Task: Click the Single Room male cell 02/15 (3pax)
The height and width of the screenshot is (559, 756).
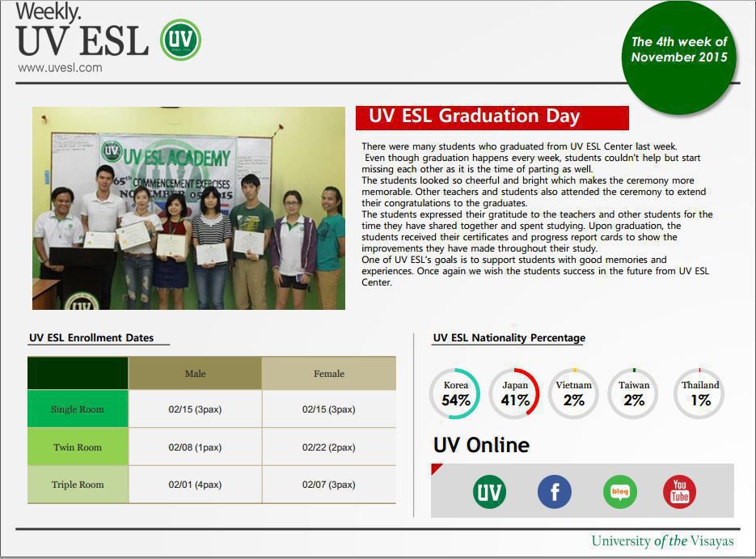Action: [196, 409]
